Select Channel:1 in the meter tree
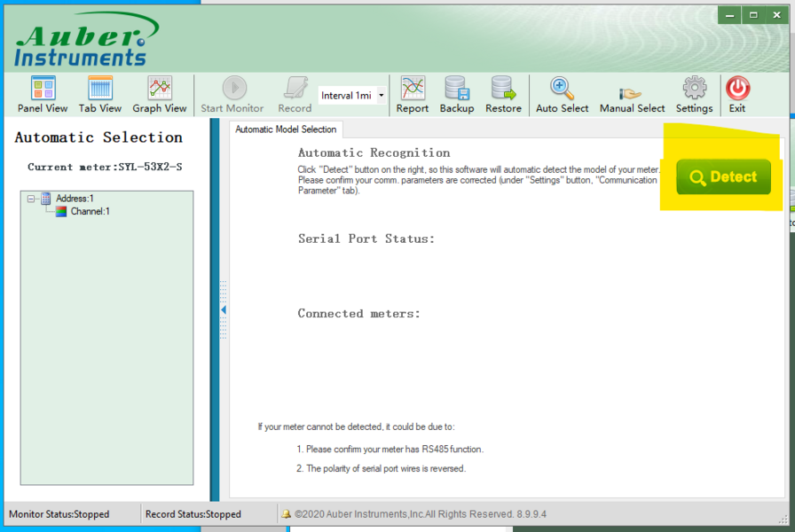Image resolution: width=795 pixels, height=532 pixels. tap(89, 212)
